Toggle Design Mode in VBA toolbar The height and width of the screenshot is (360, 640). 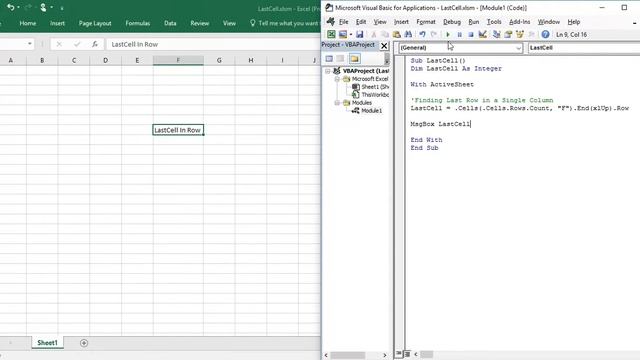coord(482,35)
